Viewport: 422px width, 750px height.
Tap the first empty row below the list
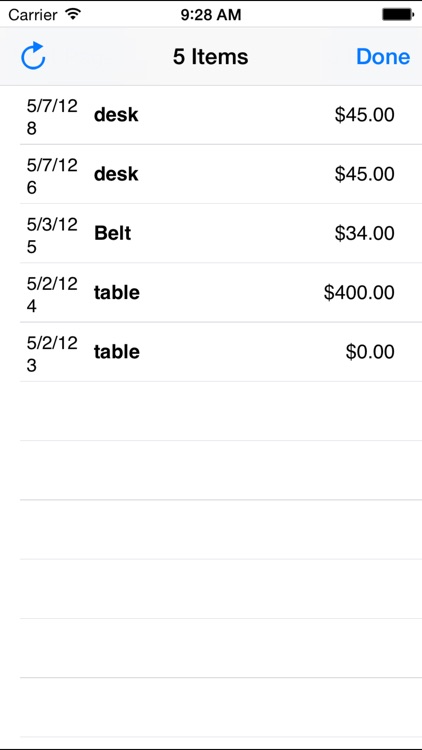pyautogui.click(x=211, y=411)
